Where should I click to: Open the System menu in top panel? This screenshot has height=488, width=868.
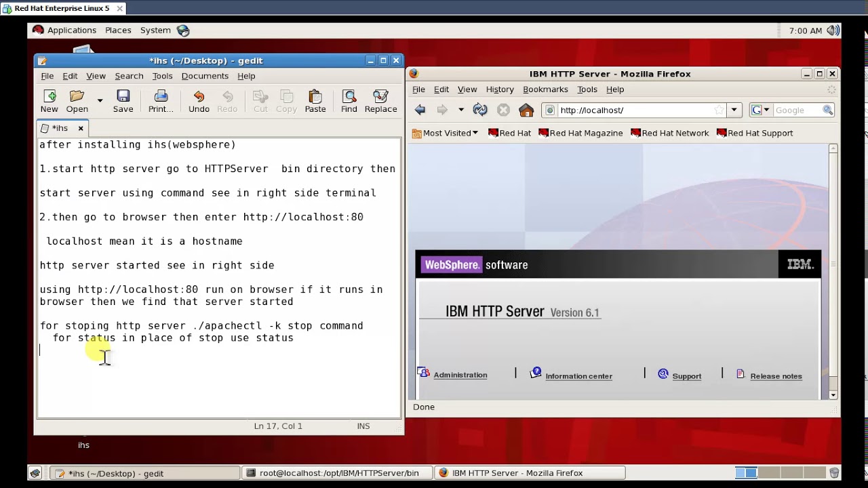click(155, 30)
